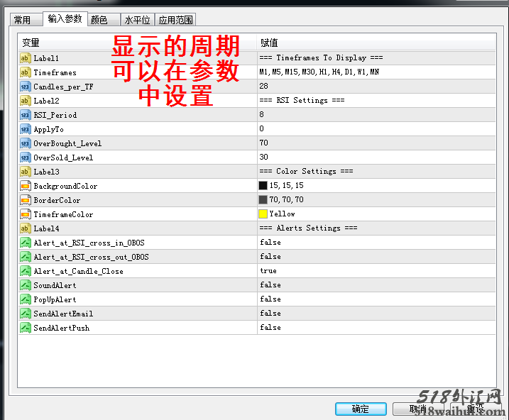Click the integer icon beside RSI_Period

[x=26, y=115]
